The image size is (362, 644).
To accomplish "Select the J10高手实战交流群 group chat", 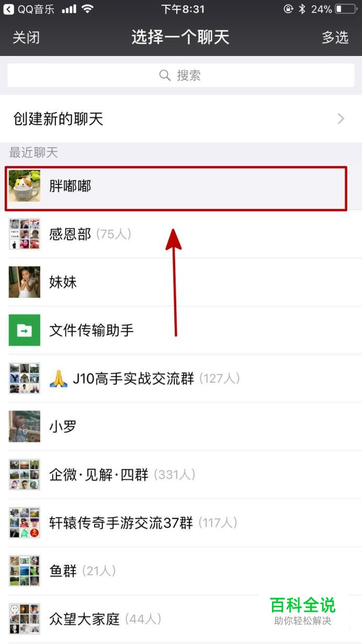I will (x=181, y=379).
